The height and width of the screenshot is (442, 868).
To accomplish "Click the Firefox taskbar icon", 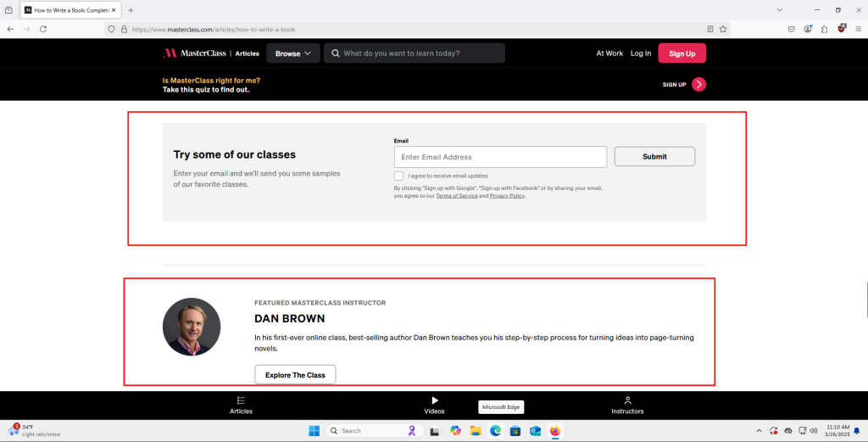I will click(x=555, y=430).
